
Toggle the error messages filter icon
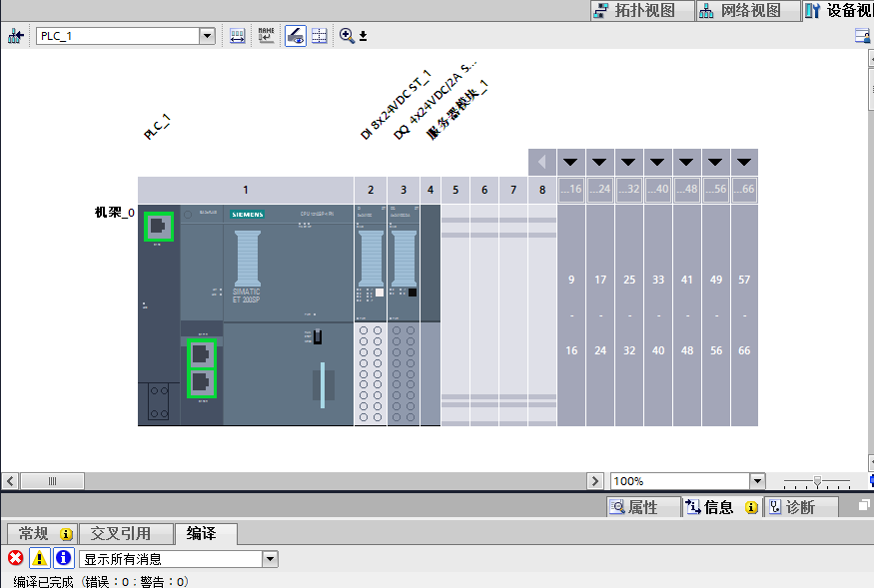pyautogui.click(x=16, y=559)
